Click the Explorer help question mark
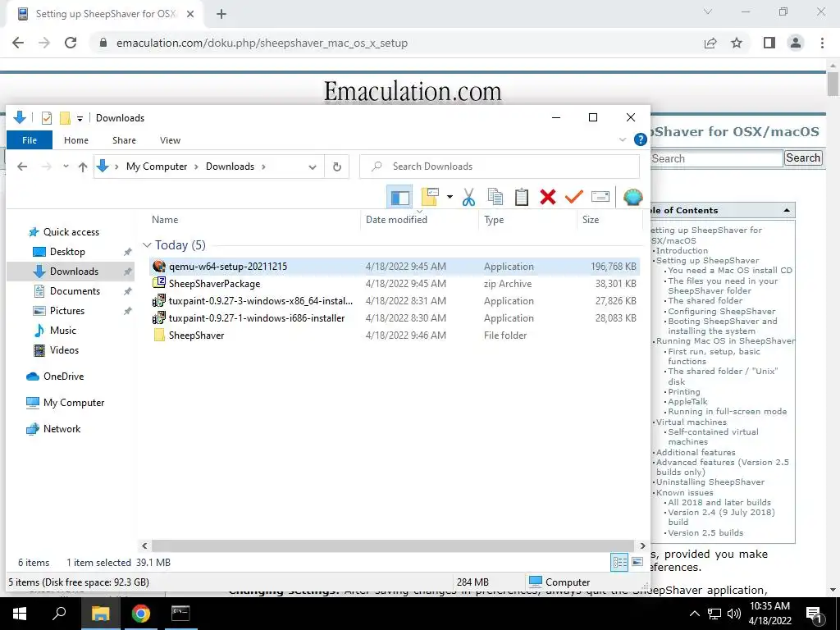The height and width of the screenshot is (630, 840). (x=640, y=139)
